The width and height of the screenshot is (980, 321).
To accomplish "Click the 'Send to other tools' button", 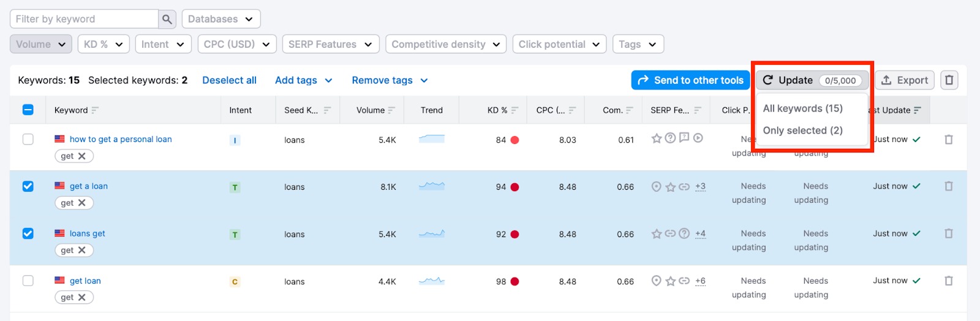I will point(690,80).
